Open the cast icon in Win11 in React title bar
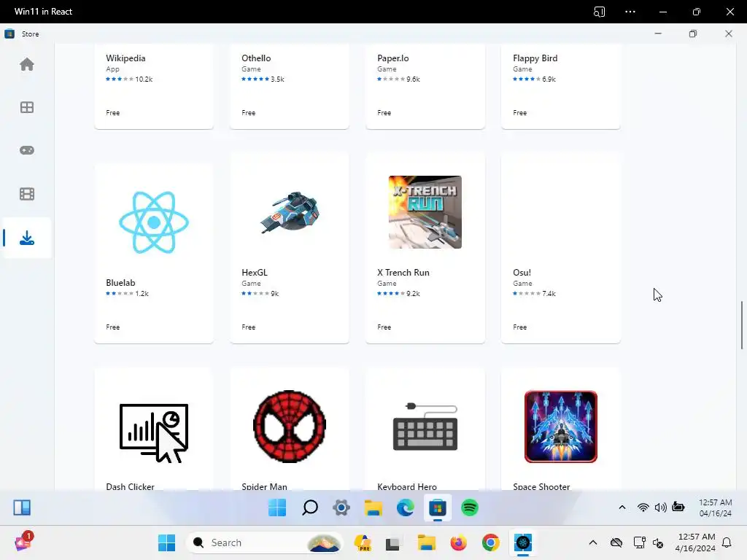 [x=600, y=12]
